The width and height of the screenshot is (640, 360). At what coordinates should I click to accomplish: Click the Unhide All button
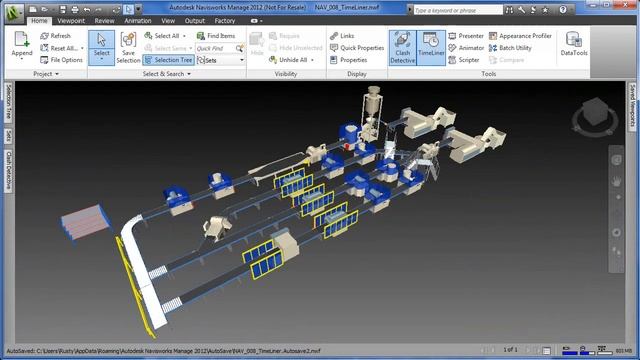click(x=287, y=60)
